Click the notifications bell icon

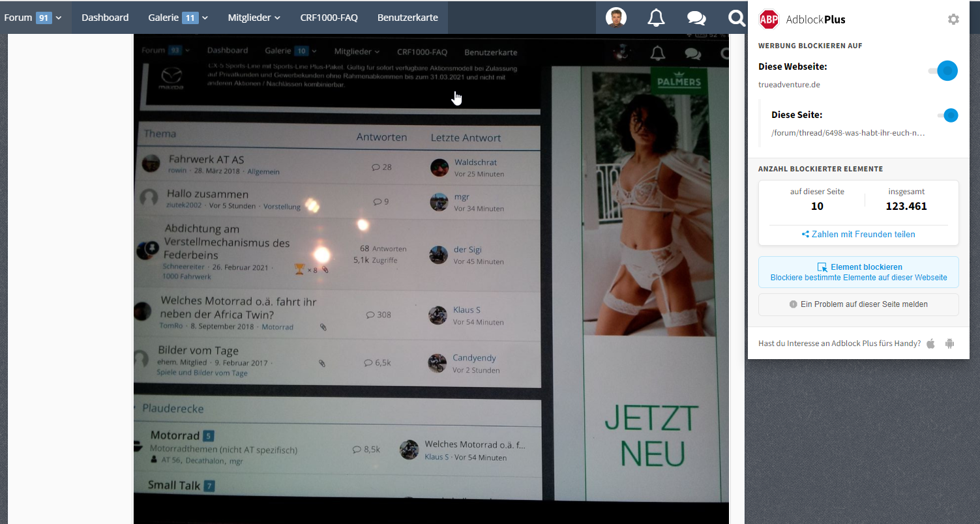point(656,18)
